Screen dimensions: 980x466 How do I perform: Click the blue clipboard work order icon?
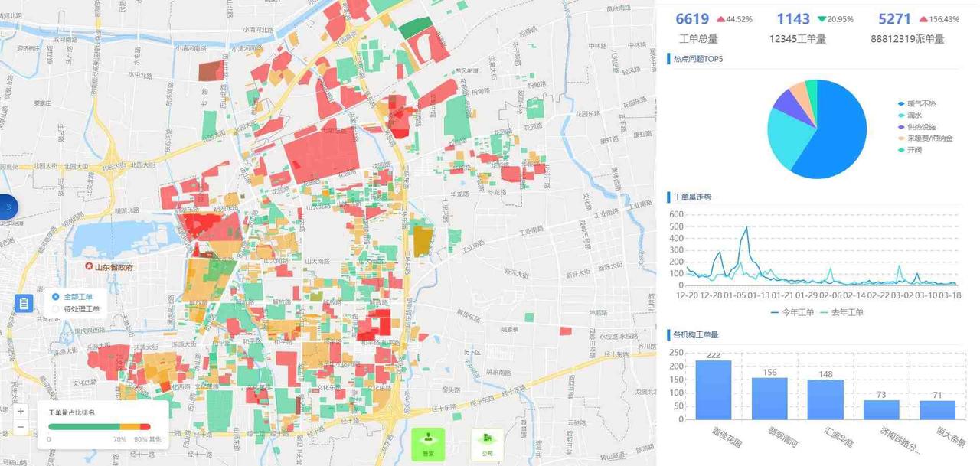point(24,304)
